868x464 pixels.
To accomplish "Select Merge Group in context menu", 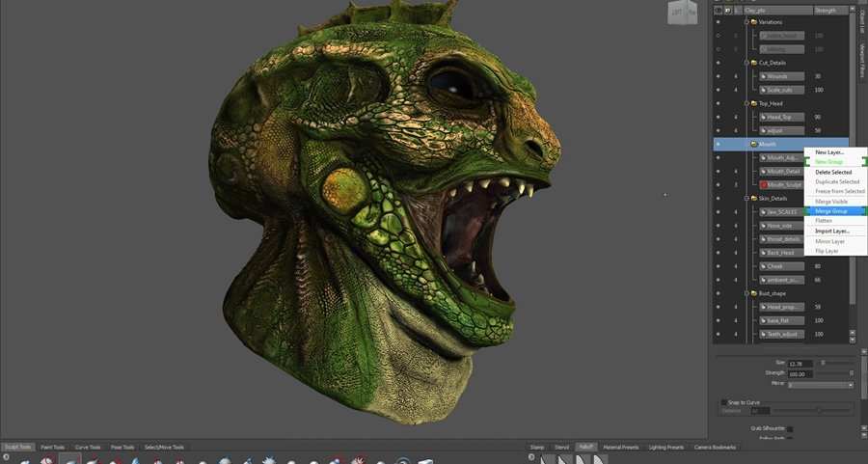I will click(835, 211).
